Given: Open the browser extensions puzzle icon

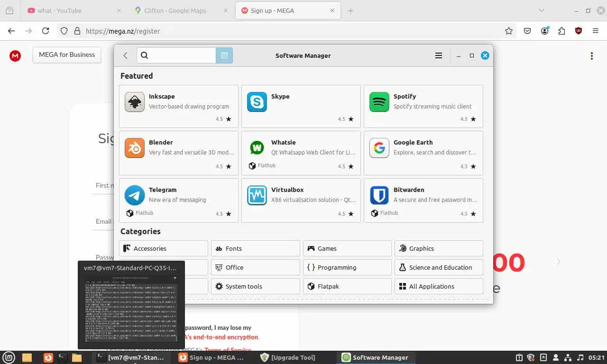Looking at the screenshot, I should (x=562, y=31).
